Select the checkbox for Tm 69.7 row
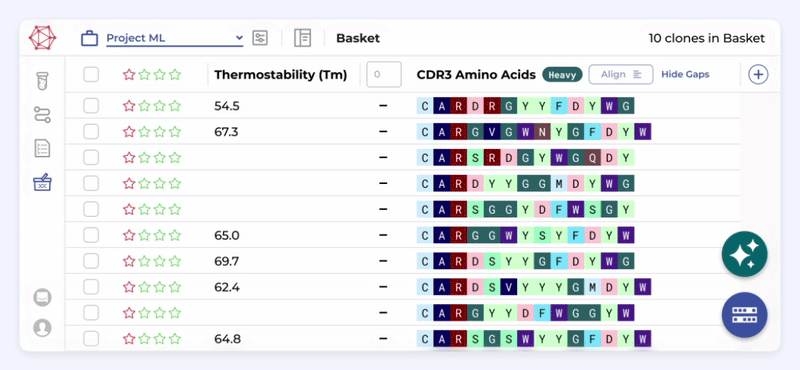The width and height of the screenshot is (800, 370). click(x=91, y=261)
